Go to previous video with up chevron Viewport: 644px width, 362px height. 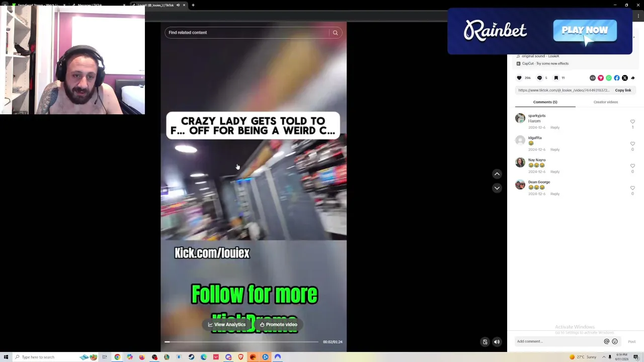pyautogui.click(x=497, y=174)
